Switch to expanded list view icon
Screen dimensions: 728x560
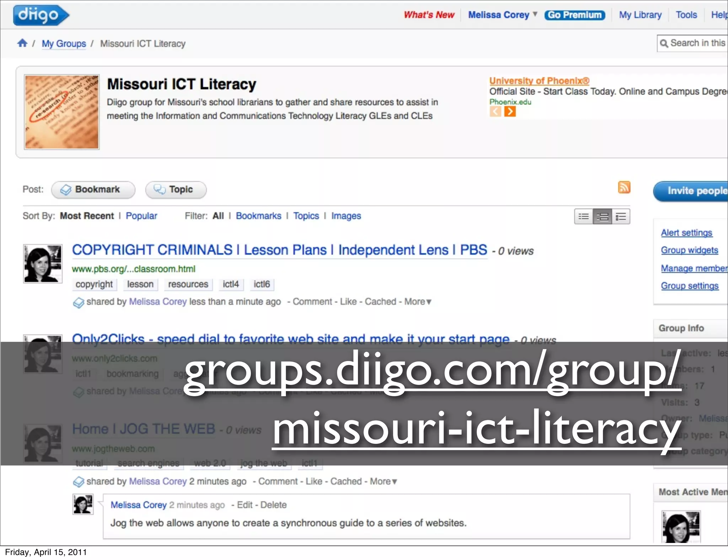[621, 216]
